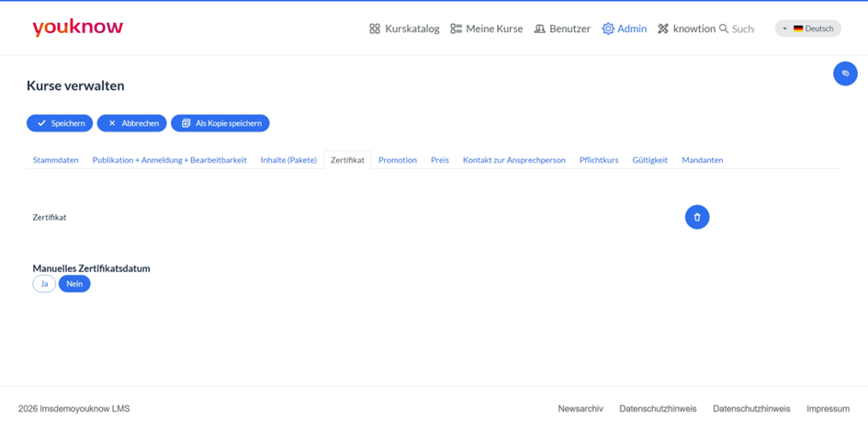
Task: Open the Inhalte (Pakete) tab
Action: tap(288, 160)
